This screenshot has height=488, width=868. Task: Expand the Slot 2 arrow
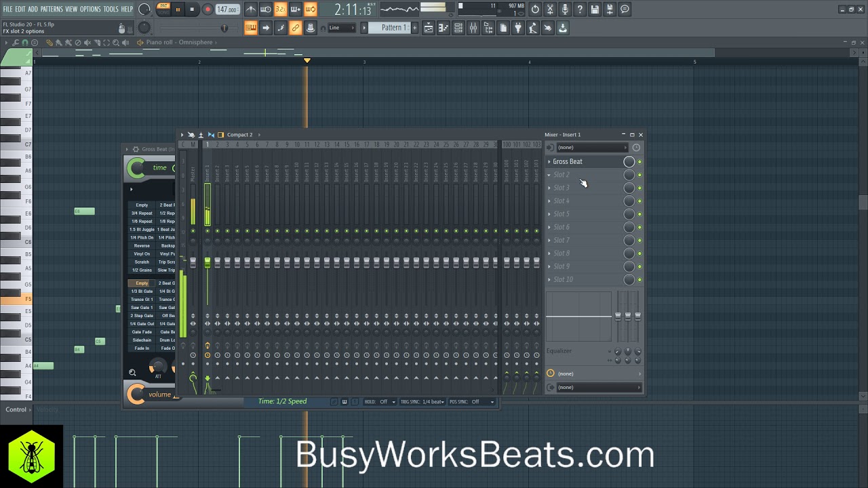(x=549, y=175)
